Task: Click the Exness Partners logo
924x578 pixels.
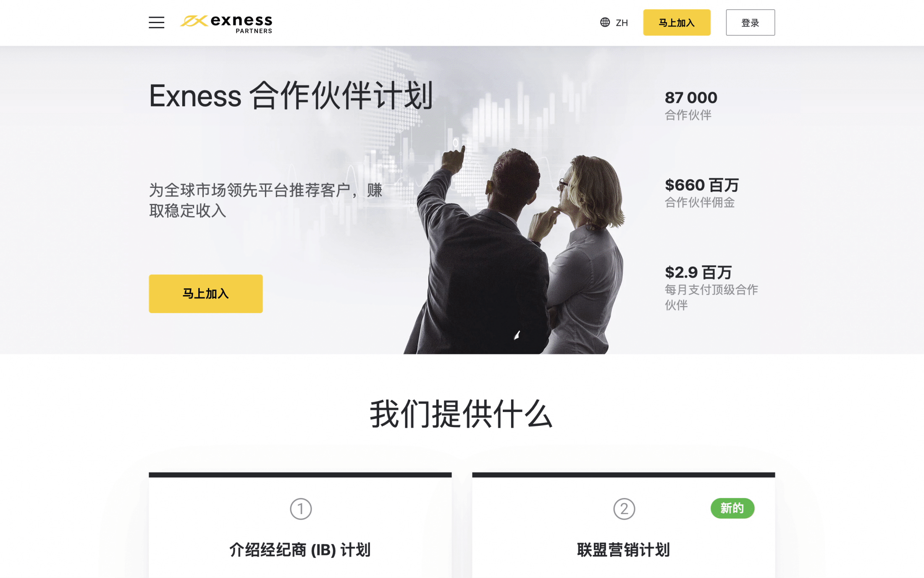Action: coord(226,24)
